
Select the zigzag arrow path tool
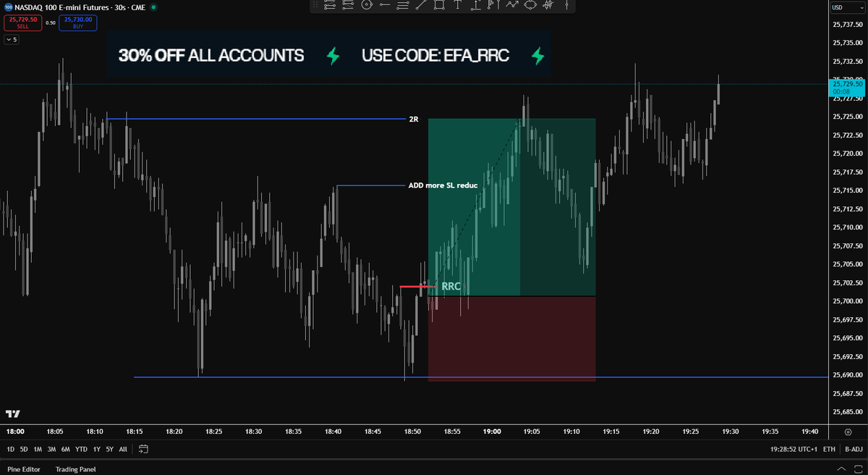[512, 5]
